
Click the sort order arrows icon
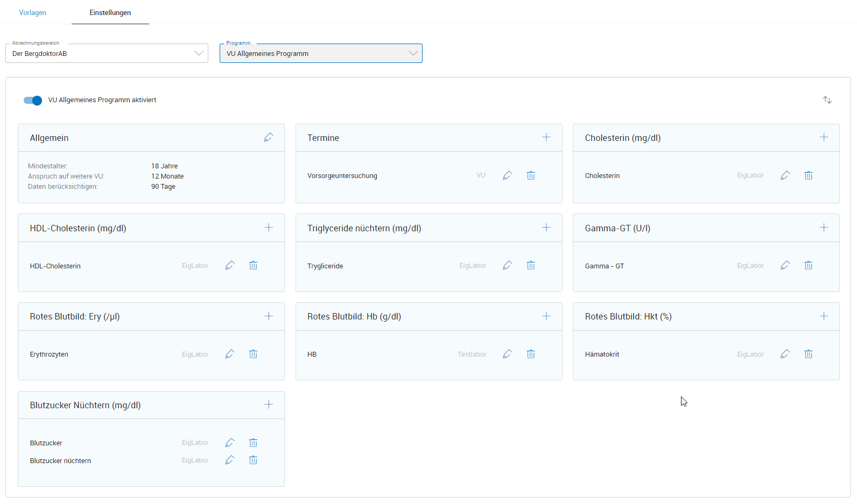tap(827, 100)
